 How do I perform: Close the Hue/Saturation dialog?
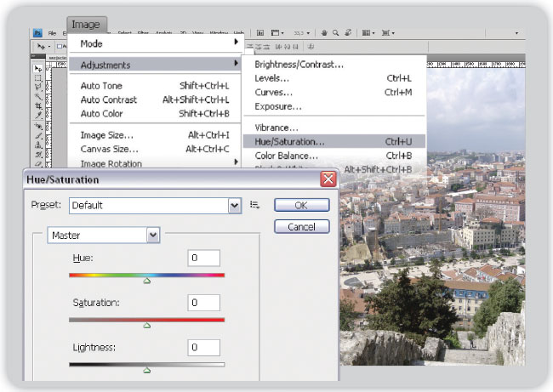[327, 179]
